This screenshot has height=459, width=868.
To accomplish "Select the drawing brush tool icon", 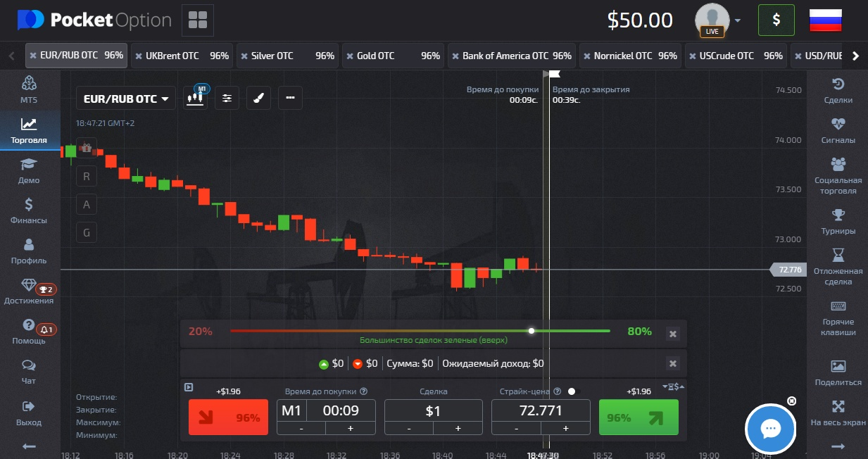I will tap(258, 99).
